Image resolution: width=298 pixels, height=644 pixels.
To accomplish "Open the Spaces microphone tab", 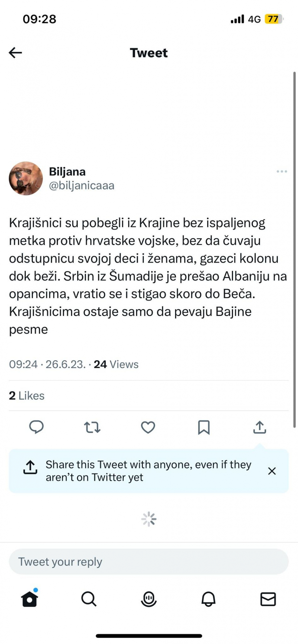I will [x=149, y=599].
